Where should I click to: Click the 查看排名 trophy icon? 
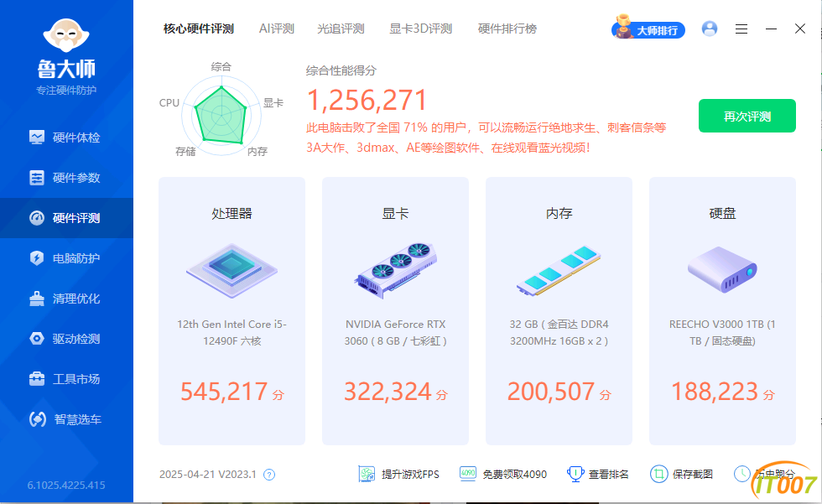pos(575,474)
